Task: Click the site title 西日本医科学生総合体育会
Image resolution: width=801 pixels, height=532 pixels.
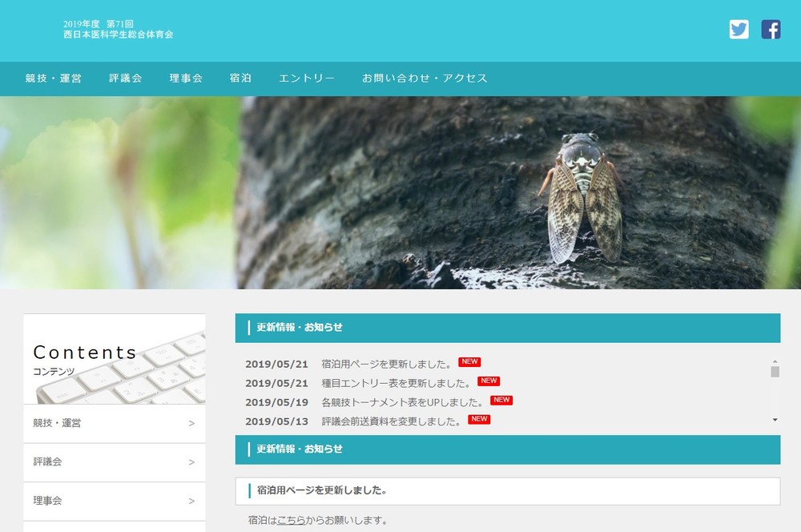Action: click(119, 34)
